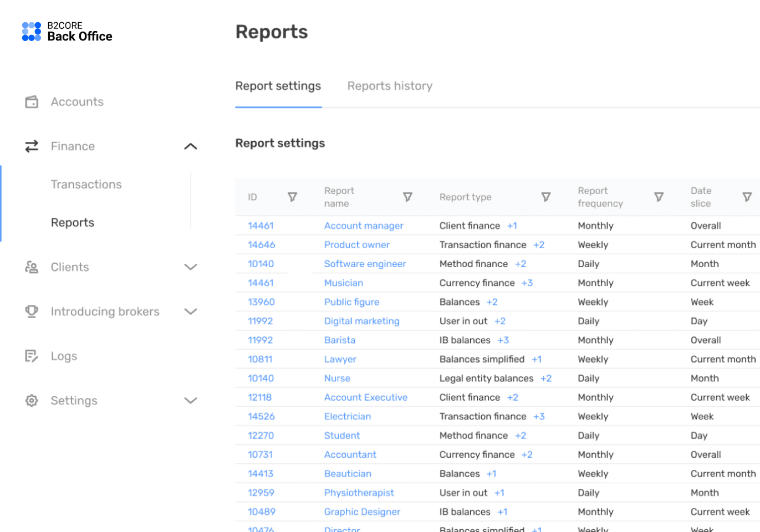Click "Overall" in the Accountant row
The width and height of the screenshot is (760, 532).
coord(706,455)
